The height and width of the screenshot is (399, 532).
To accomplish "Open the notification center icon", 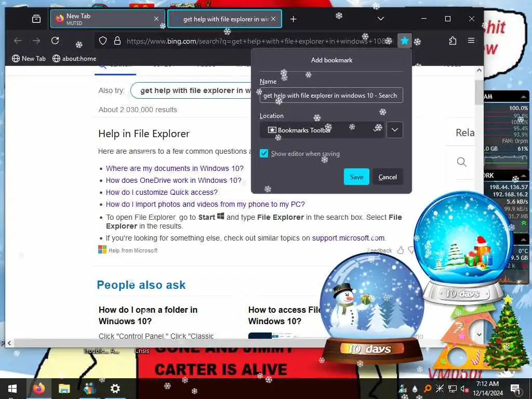I will (515, 389).
